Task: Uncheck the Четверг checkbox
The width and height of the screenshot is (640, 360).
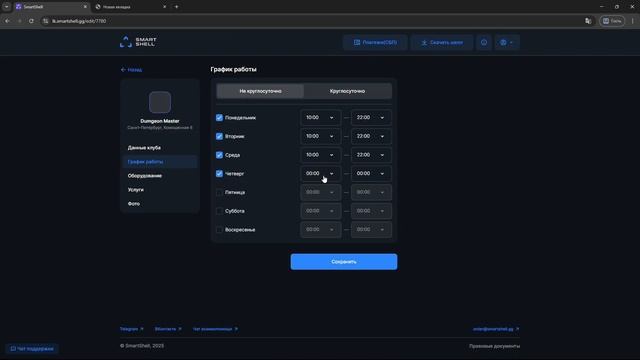Action: click(219, 173)
